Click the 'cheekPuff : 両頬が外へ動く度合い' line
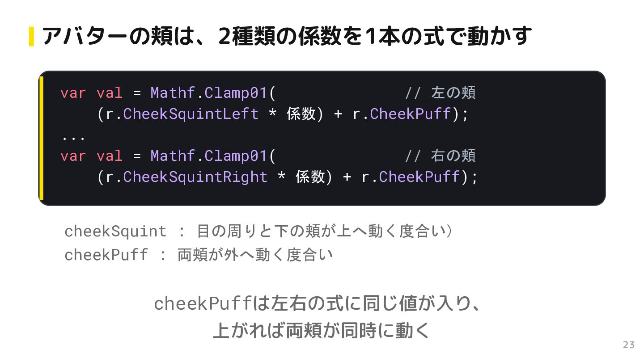This screenshot has width=644, height=362. [199, 255]
